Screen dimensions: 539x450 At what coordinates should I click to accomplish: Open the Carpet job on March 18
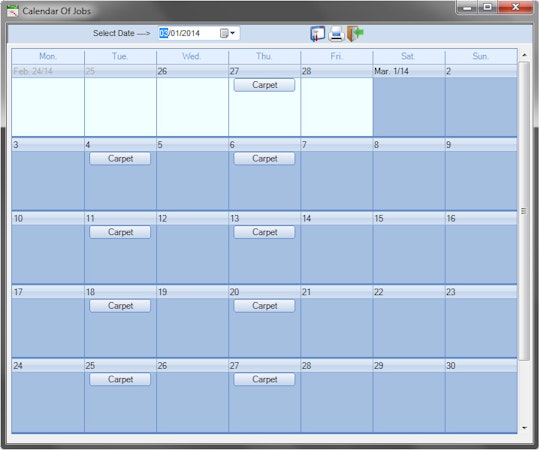pos(120,306)
